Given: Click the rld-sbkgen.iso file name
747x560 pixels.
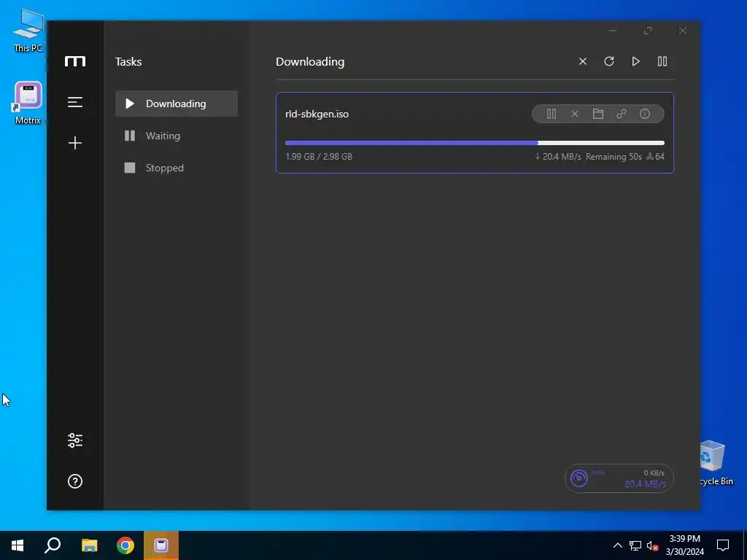Looking at the screenshot, I should pyautogui.click(x=317, y=114).
